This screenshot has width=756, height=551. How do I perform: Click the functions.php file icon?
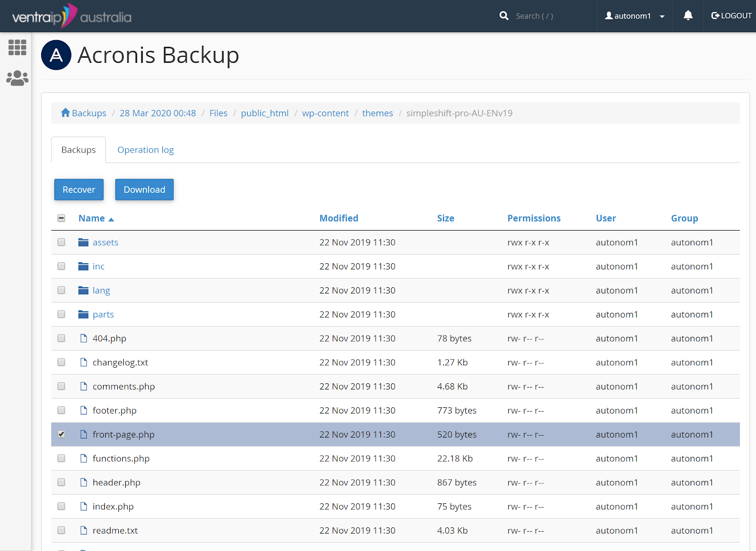pyautogui.click(x=84, y=458)
